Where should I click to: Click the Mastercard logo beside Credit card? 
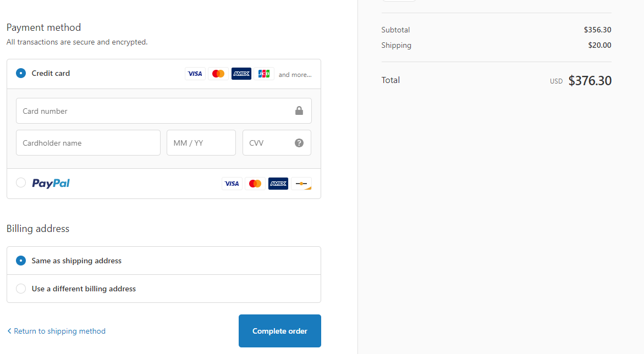pyautogui.click(x=218, y=74)
